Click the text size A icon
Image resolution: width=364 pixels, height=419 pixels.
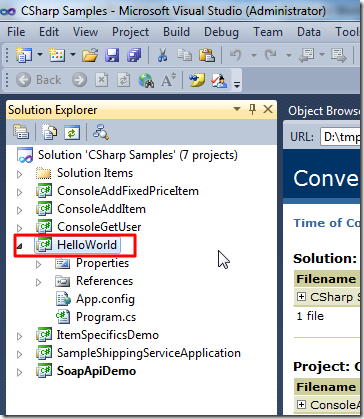pyautogui.click(x=169, y=80)
